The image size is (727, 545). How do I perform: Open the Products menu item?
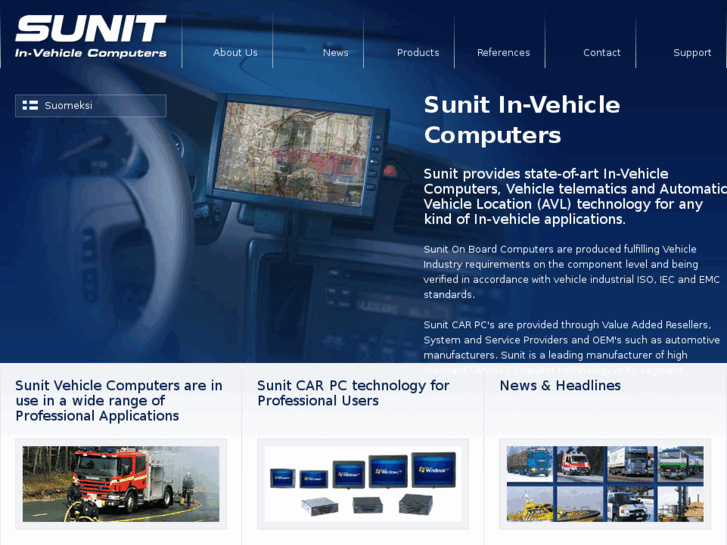click(x=418, y=52)
